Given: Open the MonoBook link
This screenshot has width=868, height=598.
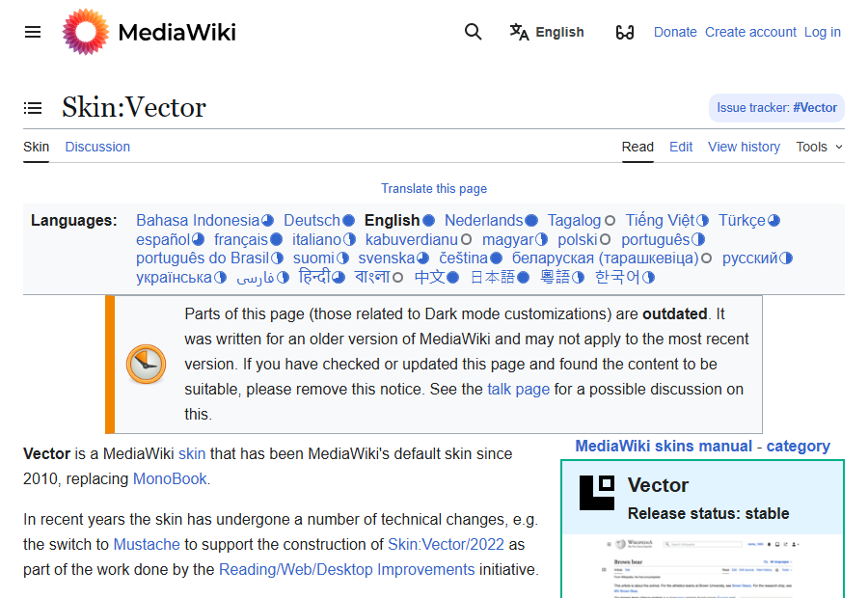Looking at the screenshot, I should [170, 479].
